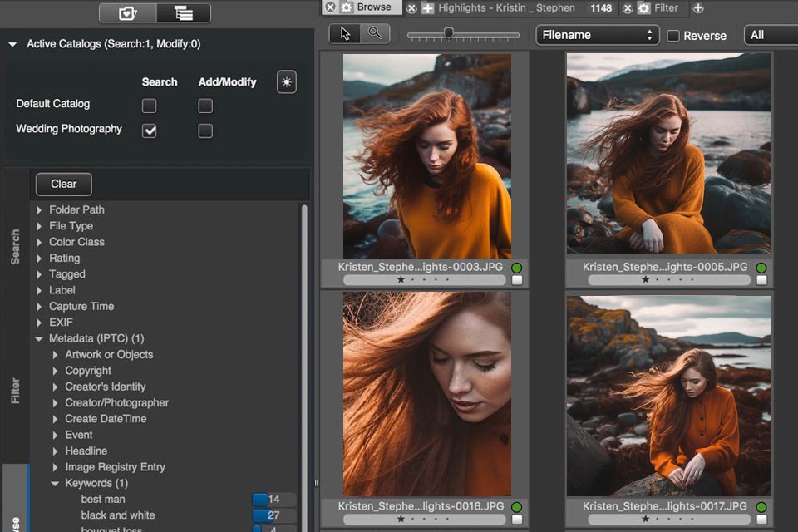
Task: Click the plus icon on Highlights tab
Action: (428, 8)
